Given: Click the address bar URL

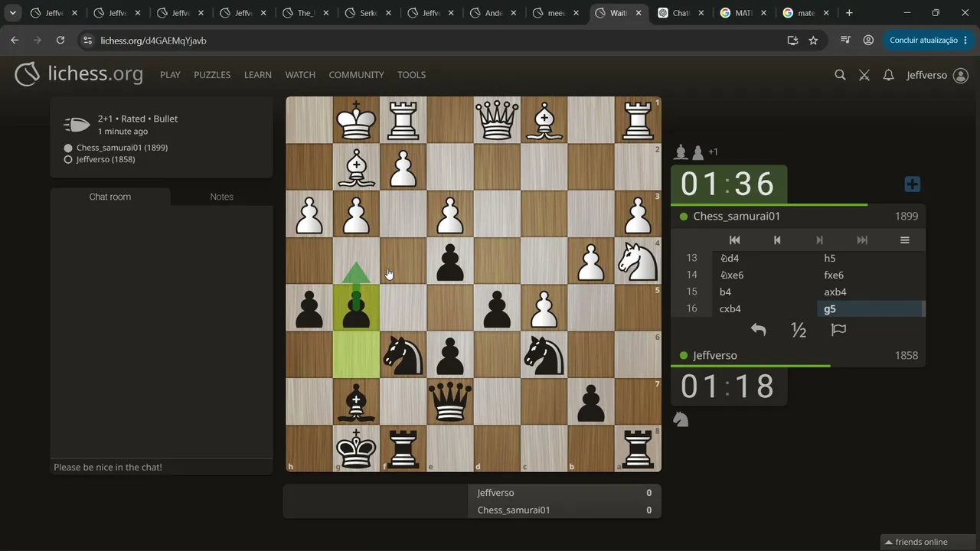Looking at the screenshot, I should click(x=153, y=41).
